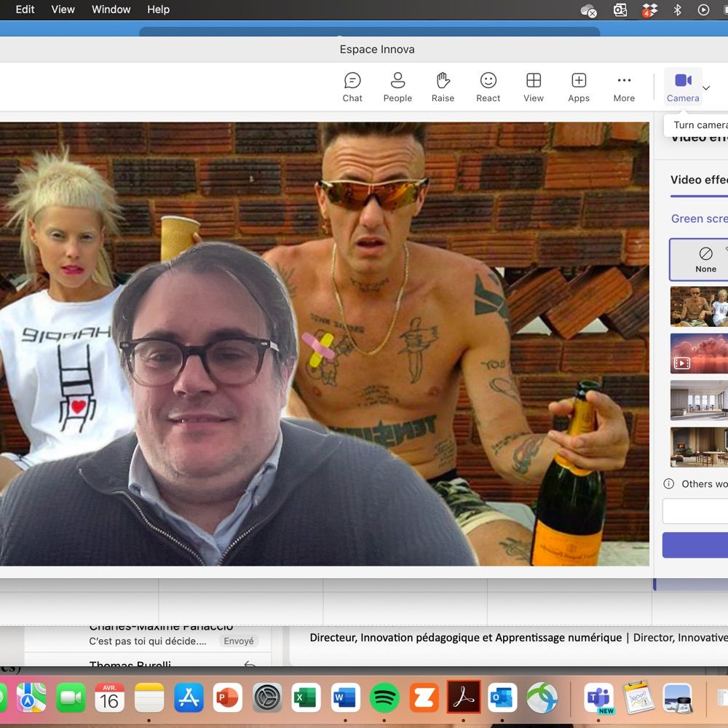Switch to Outlook in the Dock

(x=502, y=697)
